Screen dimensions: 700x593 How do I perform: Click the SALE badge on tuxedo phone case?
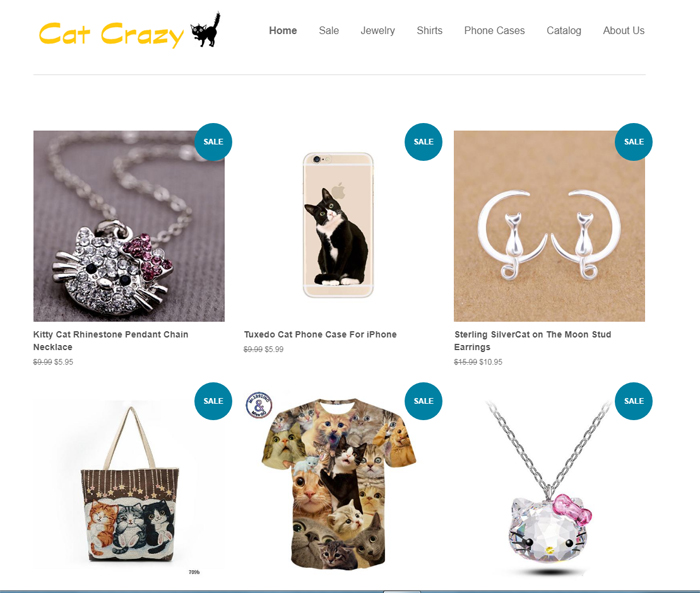424,142
